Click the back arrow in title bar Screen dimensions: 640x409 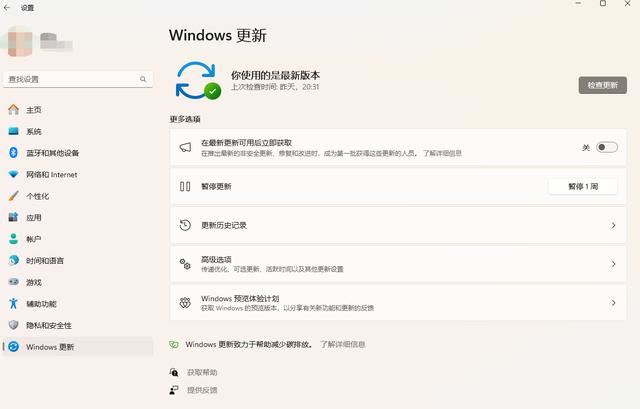coord(9,6)
